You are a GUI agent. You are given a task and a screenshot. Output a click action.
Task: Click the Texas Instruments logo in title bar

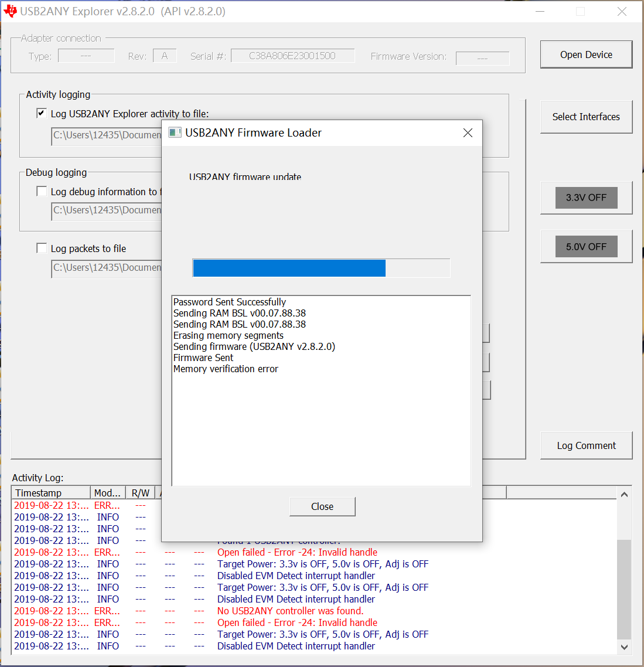tap(10, 11)
